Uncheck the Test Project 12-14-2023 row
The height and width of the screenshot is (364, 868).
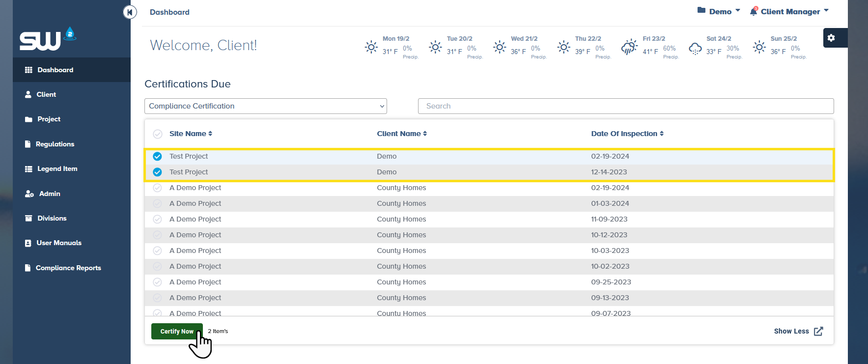157,172
